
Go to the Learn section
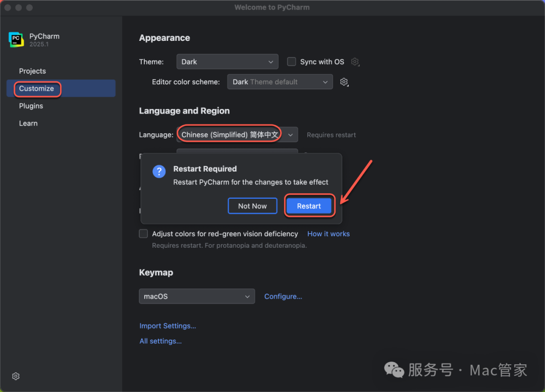coord(28,123)
